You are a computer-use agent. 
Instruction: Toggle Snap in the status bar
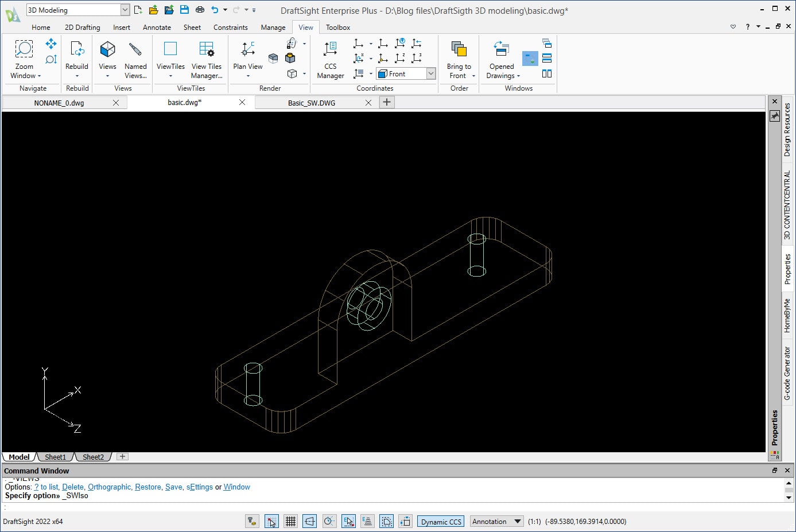[x=271, y=521]
